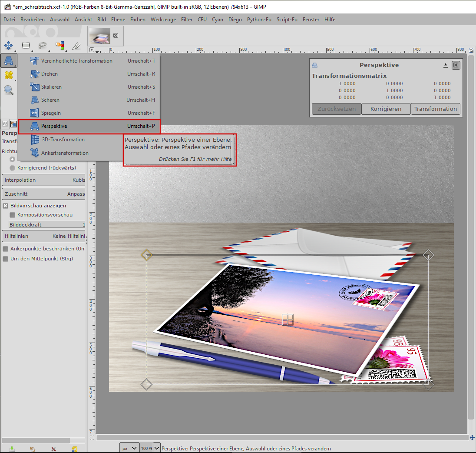Choose Drehen from the transform menu
The height and width of the screenshot is (453, 476).
click(49, 74)
